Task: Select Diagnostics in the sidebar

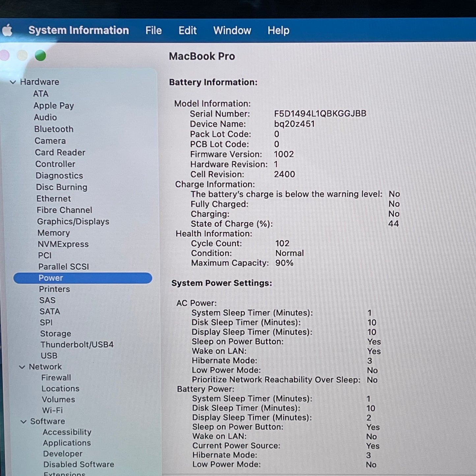Action: coord(59,176)
